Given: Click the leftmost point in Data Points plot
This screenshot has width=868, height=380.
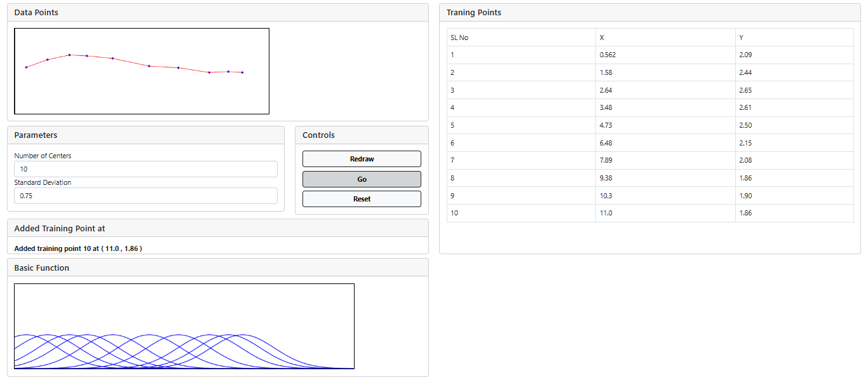Looking at the screenshot, I should pyautogui.click(x=26, y=67).
